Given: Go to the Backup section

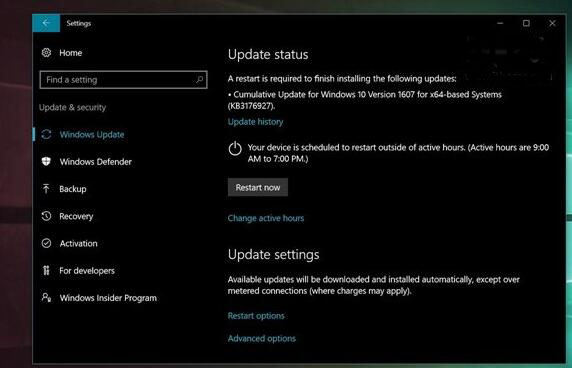Looking at the screenshot, I should 73,189.
